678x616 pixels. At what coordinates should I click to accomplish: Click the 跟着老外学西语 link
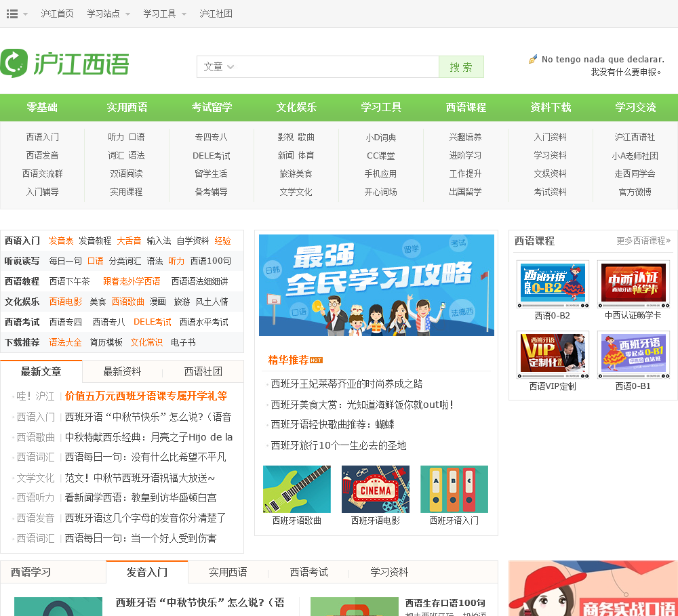click(x=132, y=281)
